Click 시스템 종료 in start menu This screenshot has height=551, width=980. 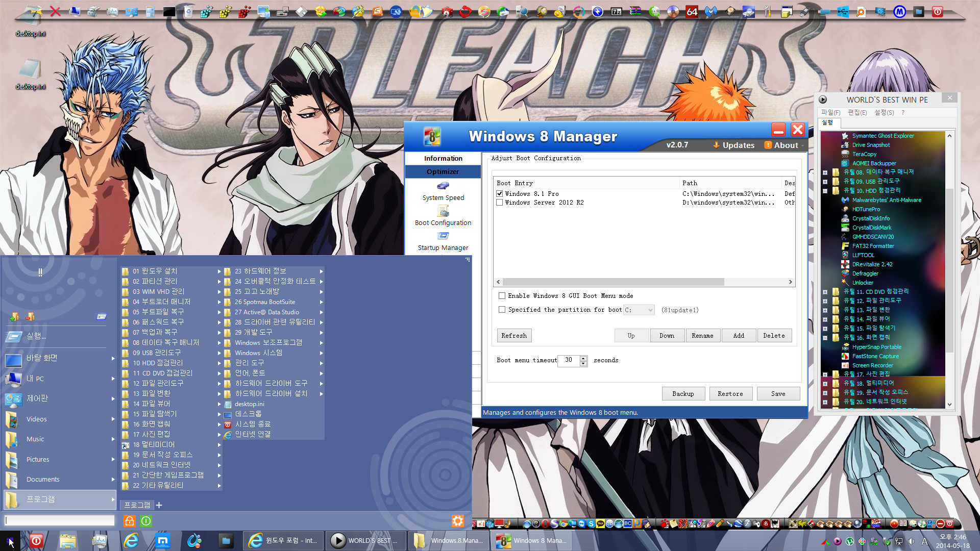[x=274, y=424]
